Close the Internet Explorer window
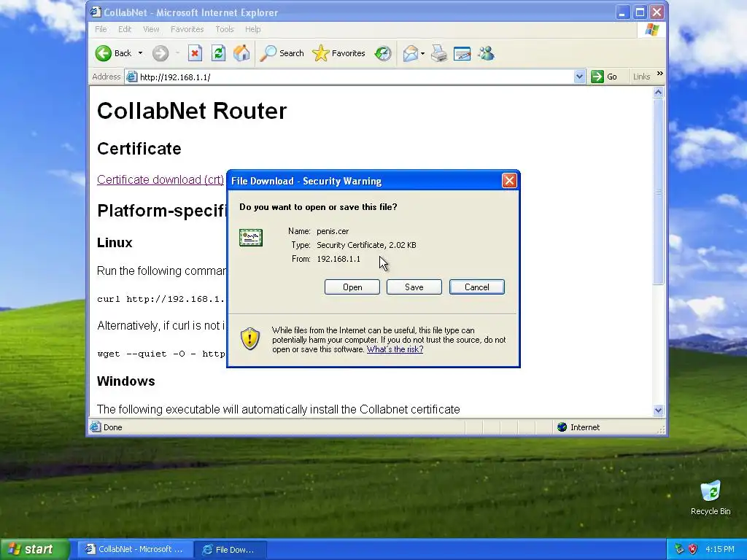 point(657,12)
